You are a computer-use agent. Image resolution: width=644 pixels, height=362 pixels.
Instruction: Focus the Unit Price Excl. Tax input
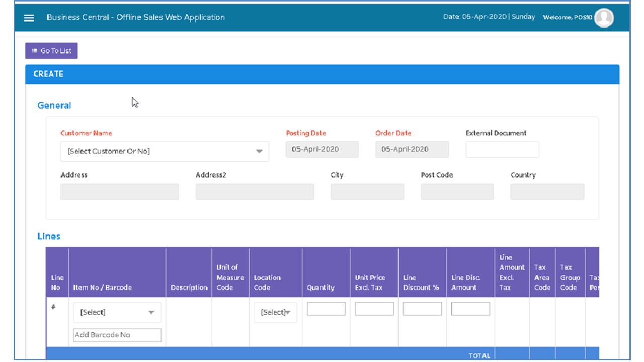[x=374, y=309]
